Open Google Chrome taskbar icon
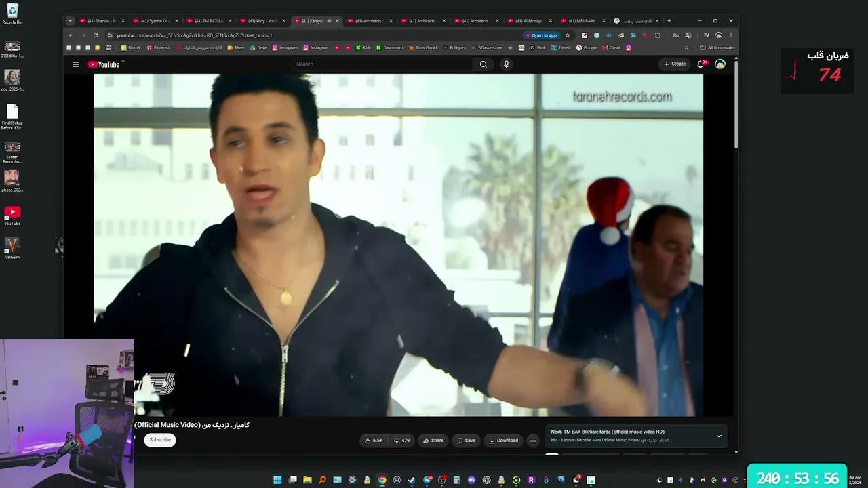The image size is (868, 488). [382, 480]
